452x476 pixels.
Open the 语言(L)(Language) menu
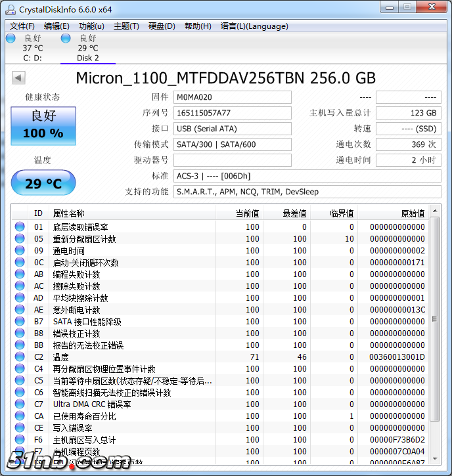click(254, 26)
